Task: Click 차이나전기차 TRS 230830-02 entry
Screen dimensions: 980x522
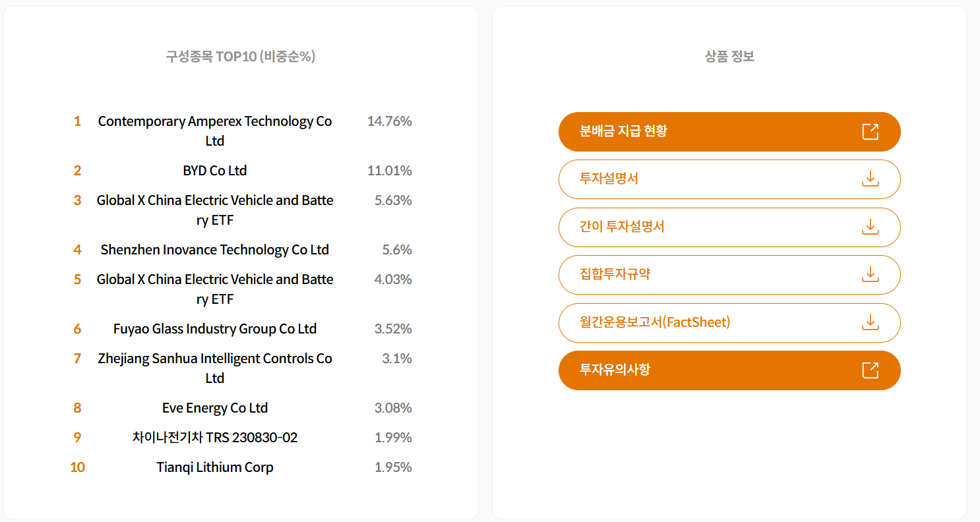Action: [x=215, y=438]
